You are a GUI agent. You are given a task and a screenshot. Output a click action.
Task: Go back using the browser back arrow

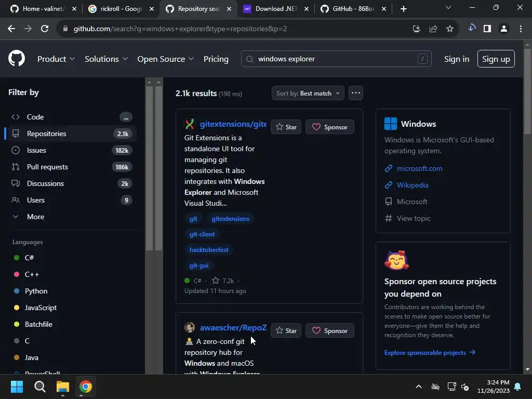11,29
